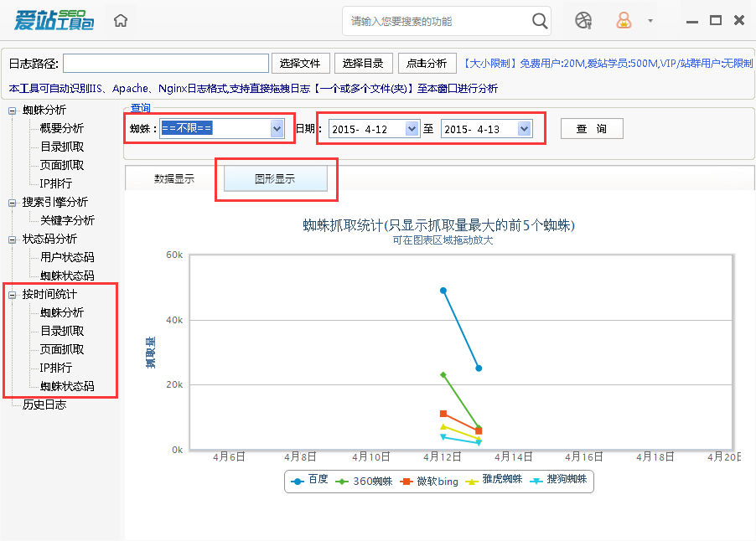Click the search magnifier icon
756x541 pixels.
[539, 20]
